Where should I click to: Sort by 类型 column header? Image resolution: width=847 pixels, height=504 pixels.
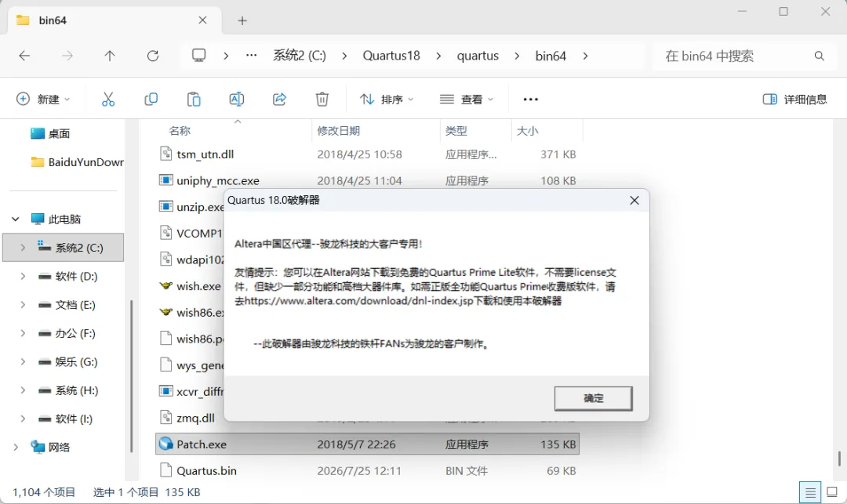point(456,131)
